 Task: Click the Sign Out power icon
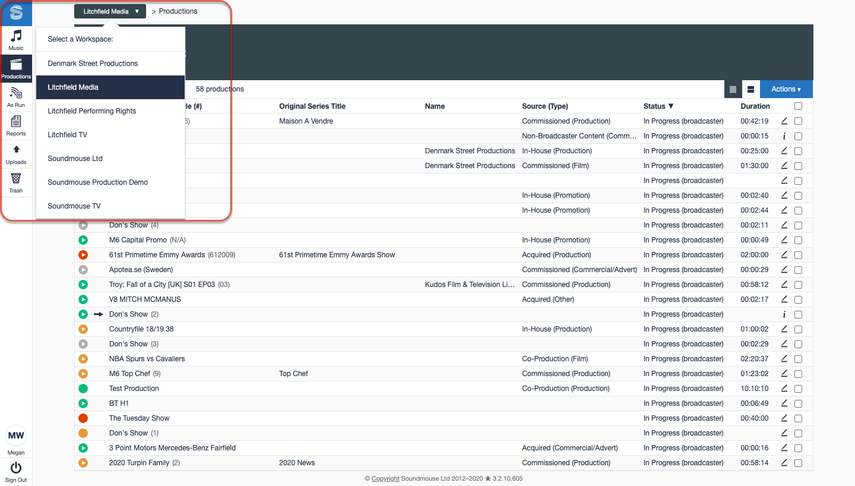pyautogui.click(x=16, y=468)
